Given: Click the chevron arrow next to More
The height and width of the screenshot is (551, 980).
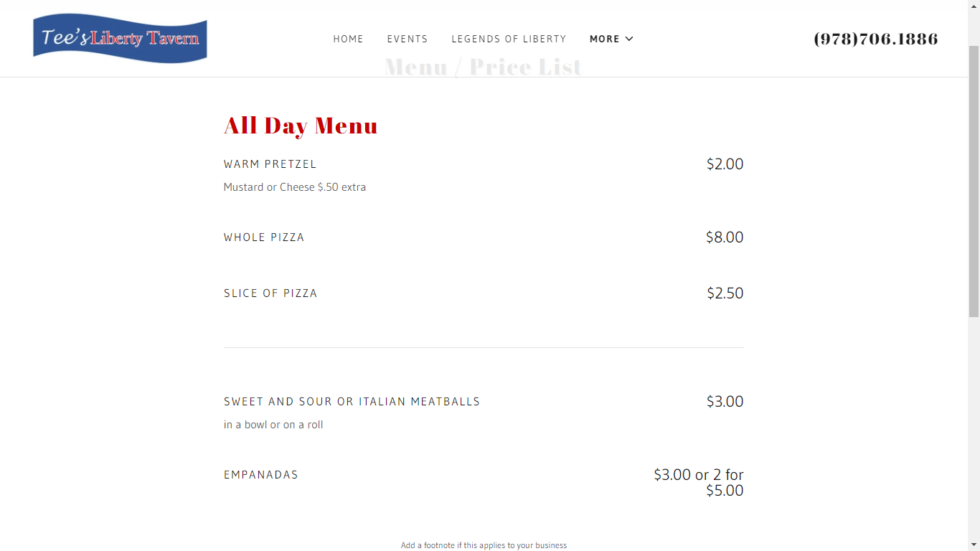Looking at the screenshot, I should pos(629,39).
